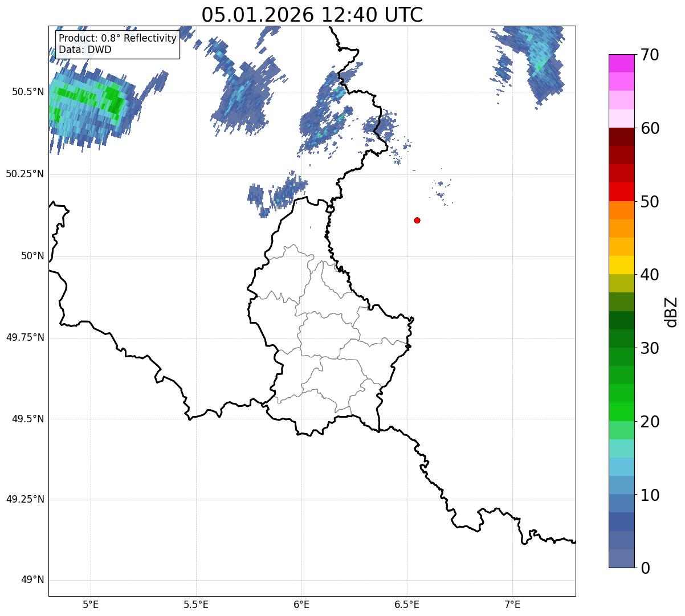Click the red location marker dot
The height and width of the screenshot is (616, 685).
tap(417, 220)
